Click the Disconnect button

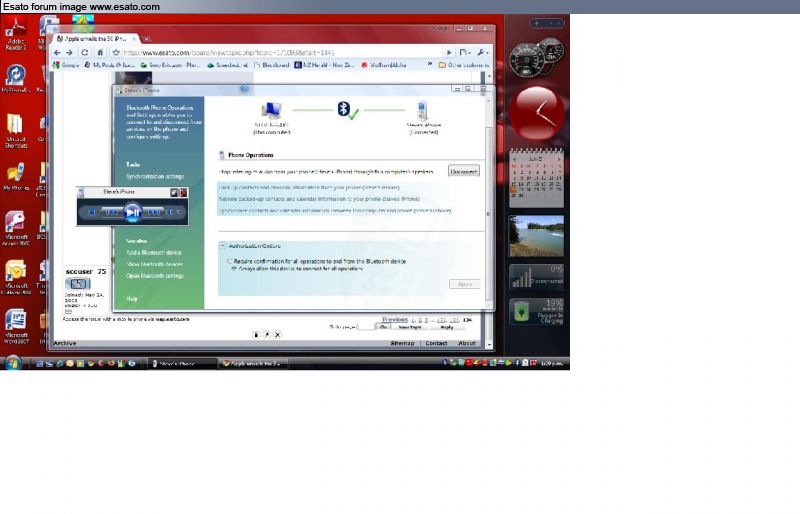coord(464,172)
